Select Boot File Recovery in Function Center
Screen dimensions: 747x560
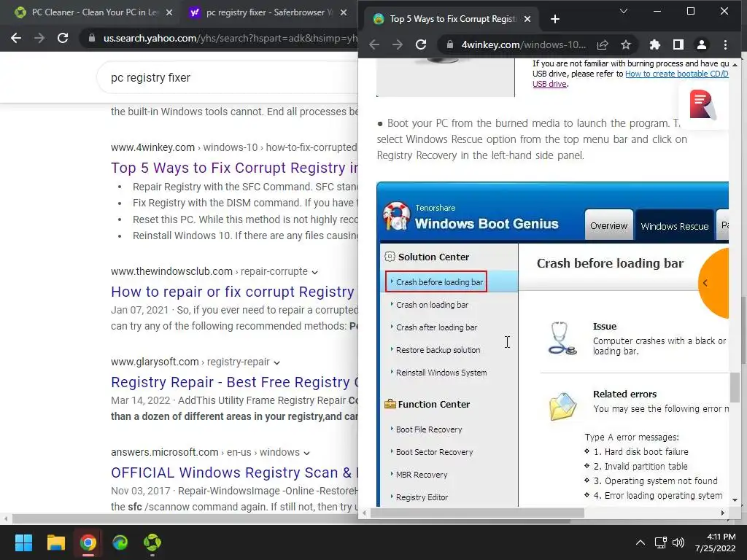429,429
